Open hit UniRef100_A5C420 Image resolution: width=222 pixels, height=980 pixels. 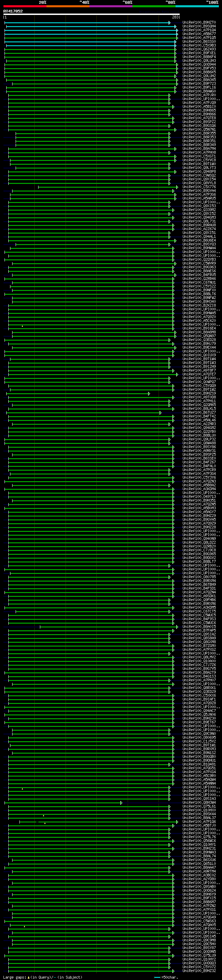tap(199, 321)
